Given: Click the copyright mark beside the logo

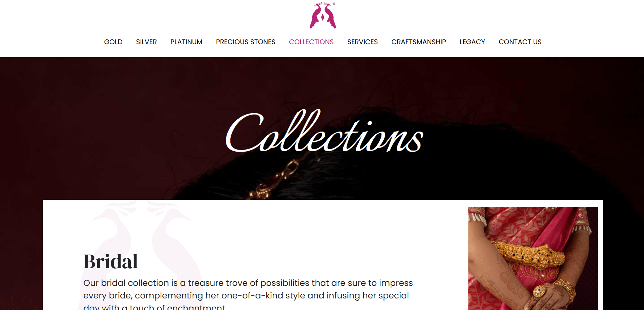Looking at the screenshot, I should (334, 4).
